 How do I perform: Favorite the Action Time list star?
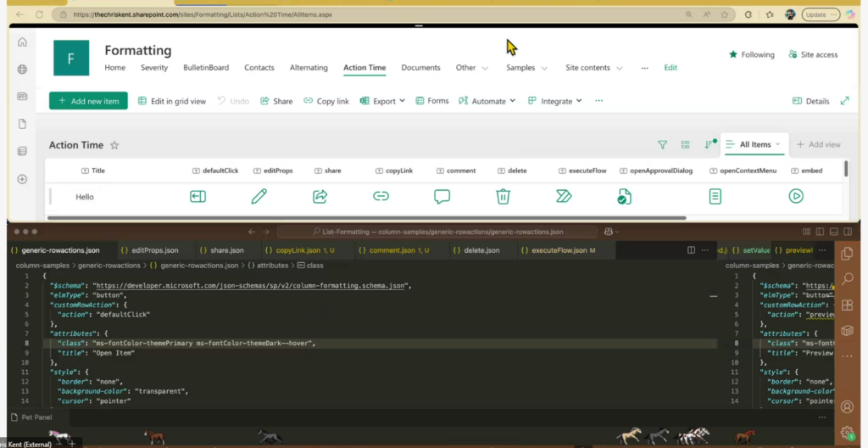click(x=114, y=145)
